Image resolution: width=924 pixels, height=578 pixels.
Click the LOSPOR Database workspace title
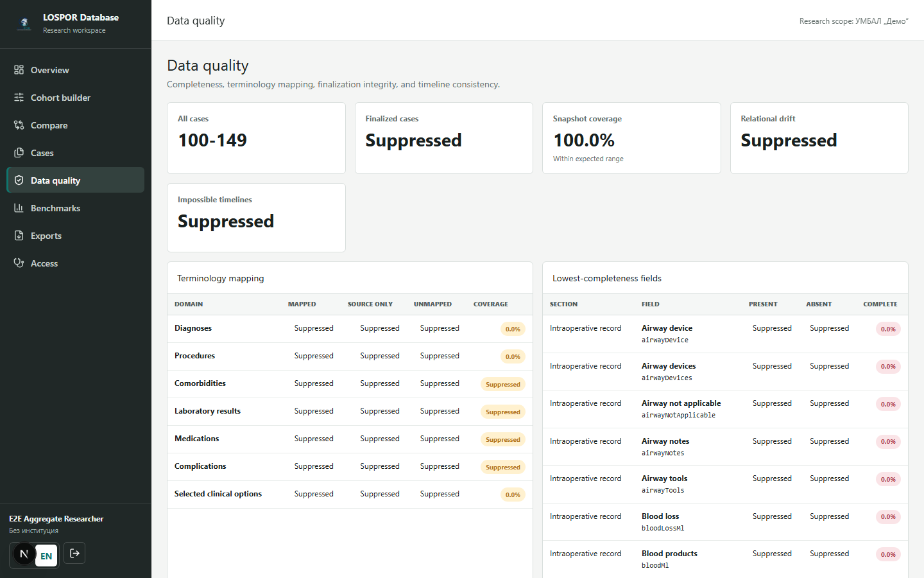click(x=81, y=17)
